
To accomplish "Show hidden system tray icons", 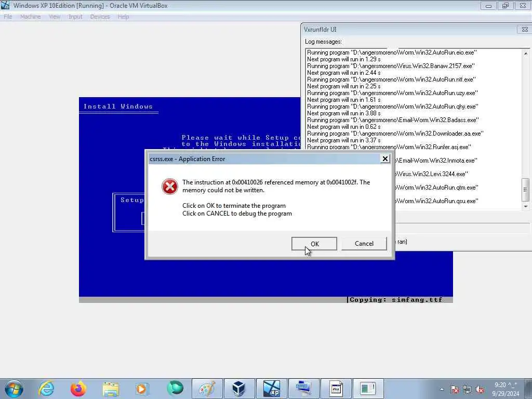I will [x=442, y=389].
